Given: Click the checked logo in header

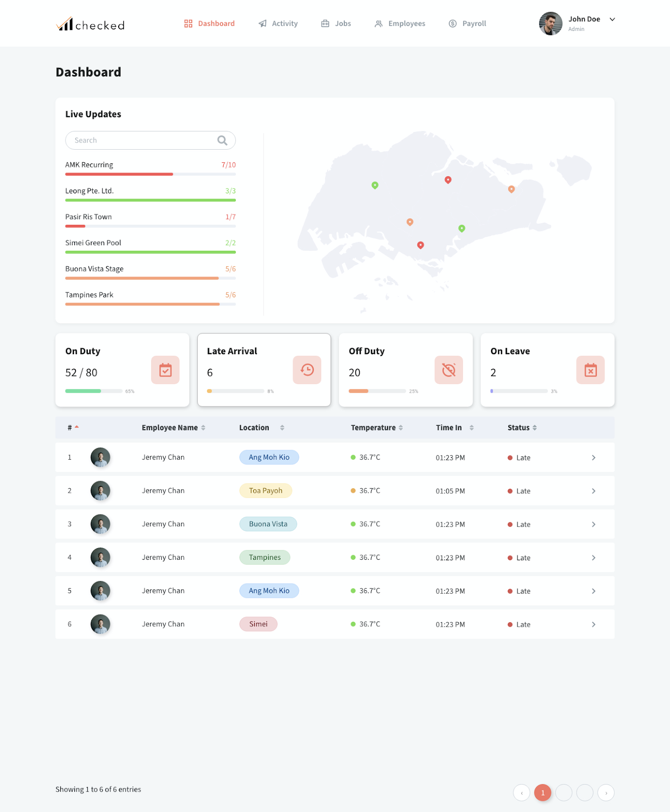Looking at the screenshot, I should pyautogui.click(x=90, y=24).
